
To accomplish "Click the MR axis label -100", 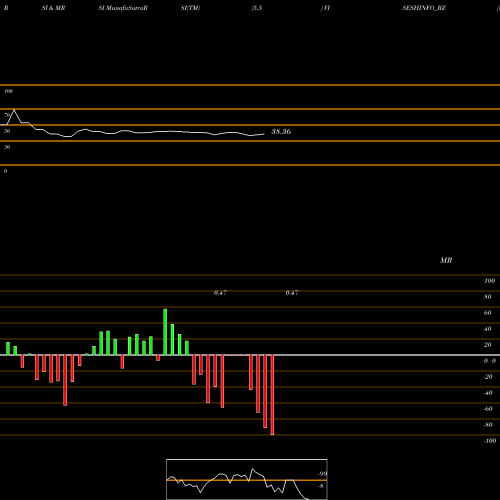I will click(490, 441).
